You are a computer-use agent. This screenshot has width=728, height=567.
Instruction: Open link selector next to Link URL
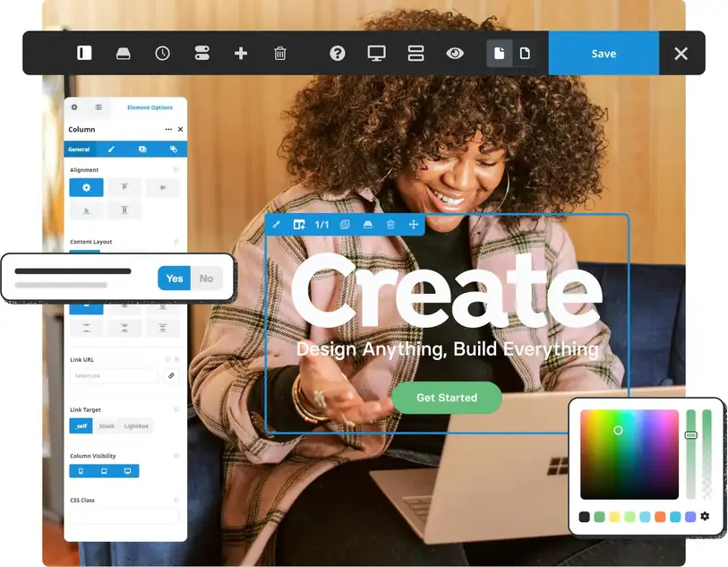(171, 375)
